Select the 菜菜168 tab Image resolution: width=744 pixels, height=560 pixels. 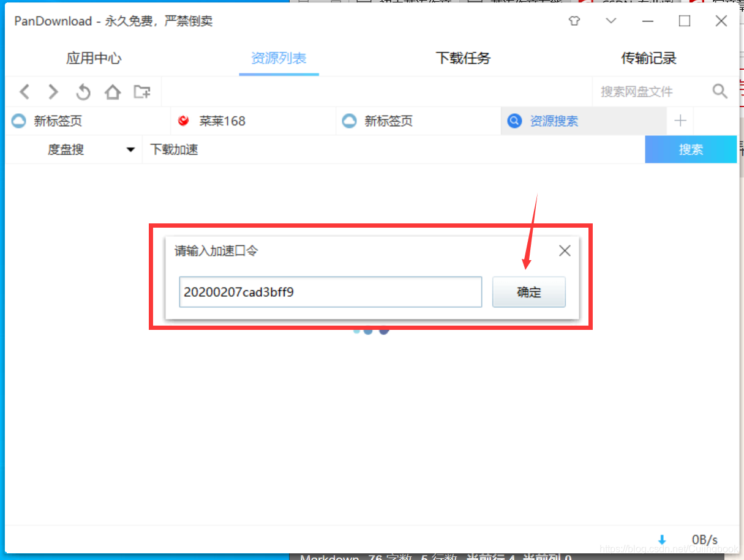click(x=254, y=121)
